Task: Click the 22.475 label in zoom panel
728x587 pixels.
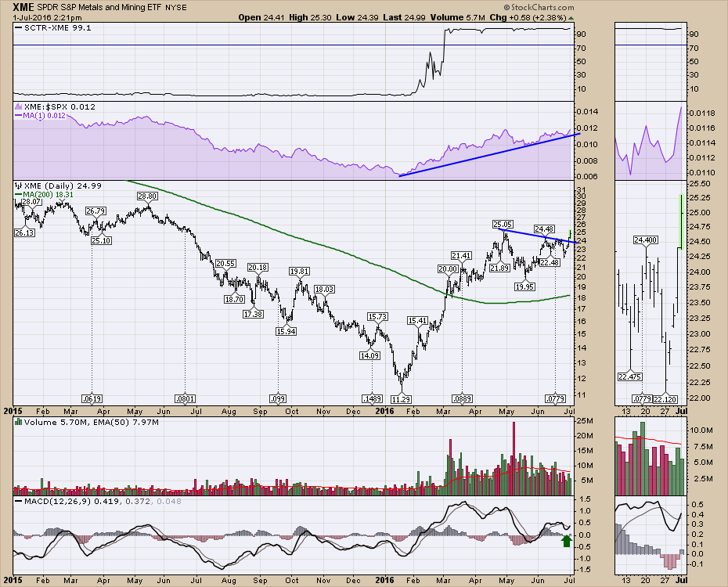Action: [630, 376]
